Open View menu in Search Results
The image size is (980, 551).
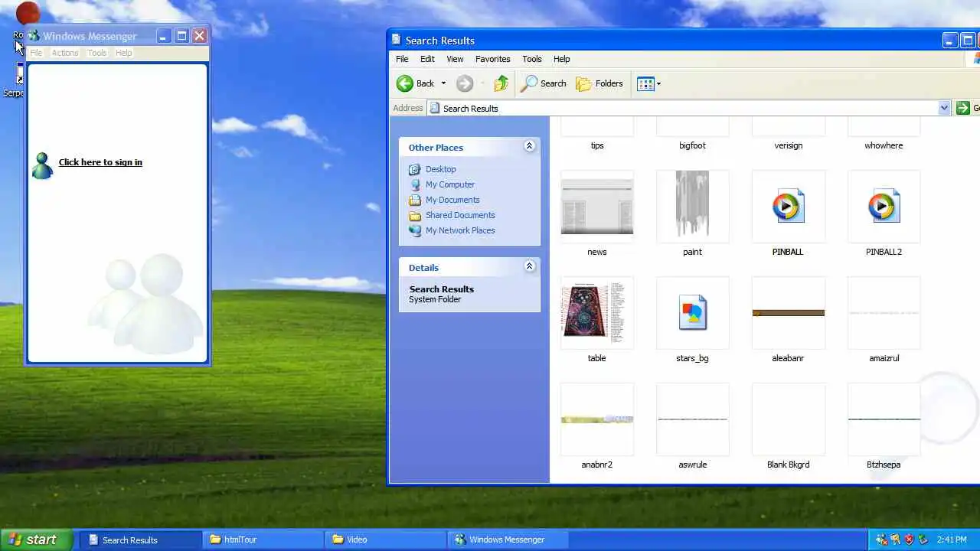point(455,59)
